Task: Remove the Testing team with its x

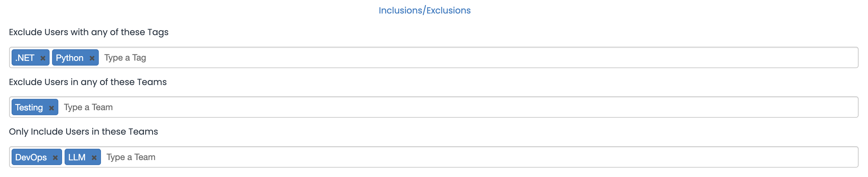Action: (x=51, y=108)
